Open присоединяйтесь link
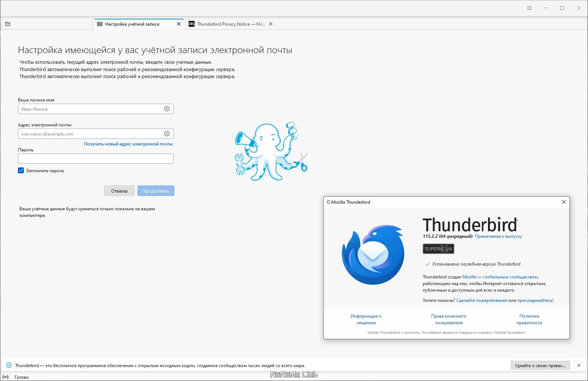Image resolution: width=588 pixels, height=381 pixels. coord(535,300)
